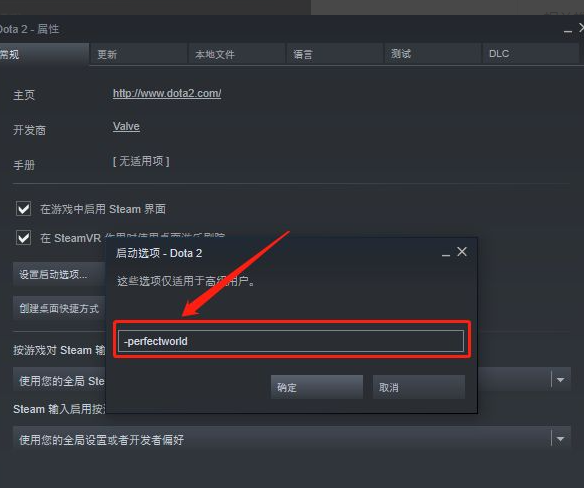Open the http://www.dota2.com/ homepage link
The width and height of the screenshot is (584, 488).
point(167,93)
